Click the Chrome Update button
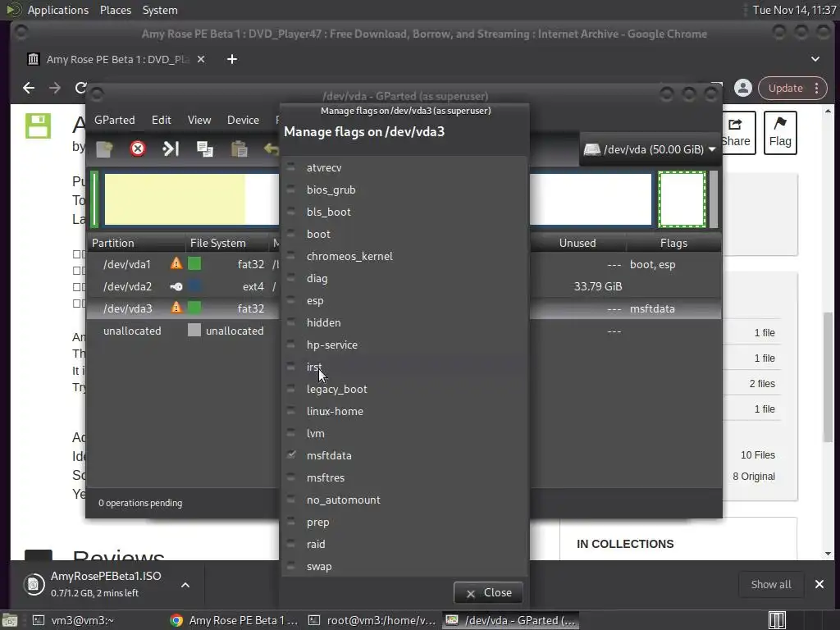The height and width of the screenshot is (630, 840). tap(792, 88)
